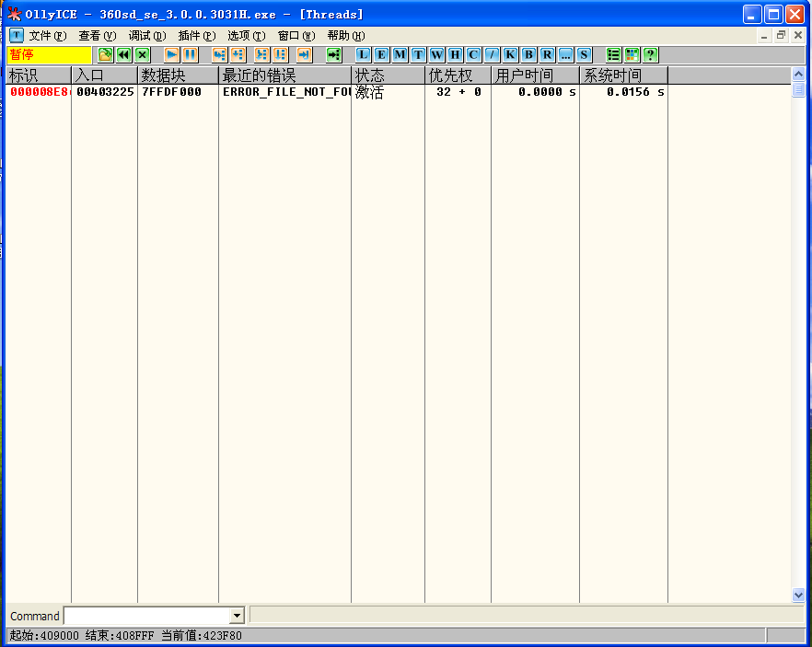Open the 选项(T) menu
Screen dimensions: 812x647
[x=247, y=36]
